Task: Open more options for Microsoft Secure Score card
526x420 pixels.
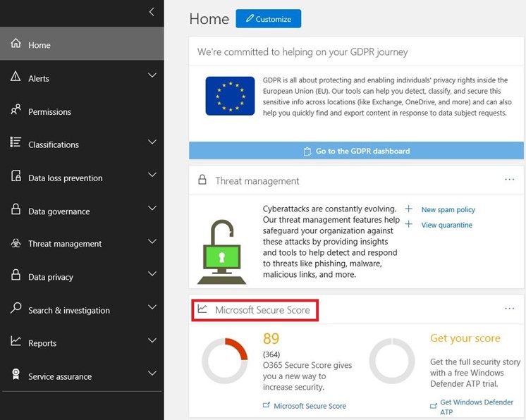Action: pos(509,308)
